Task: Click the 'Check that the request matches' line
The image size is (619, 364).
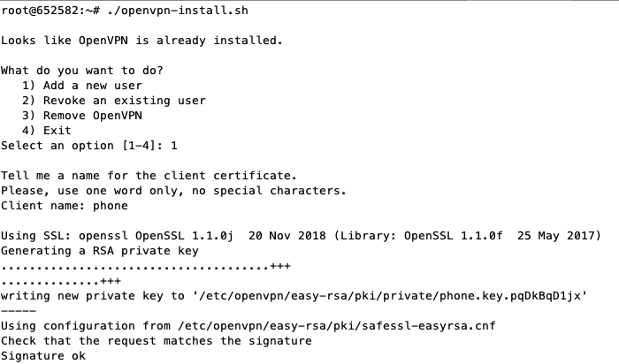Action: (156, 341)
